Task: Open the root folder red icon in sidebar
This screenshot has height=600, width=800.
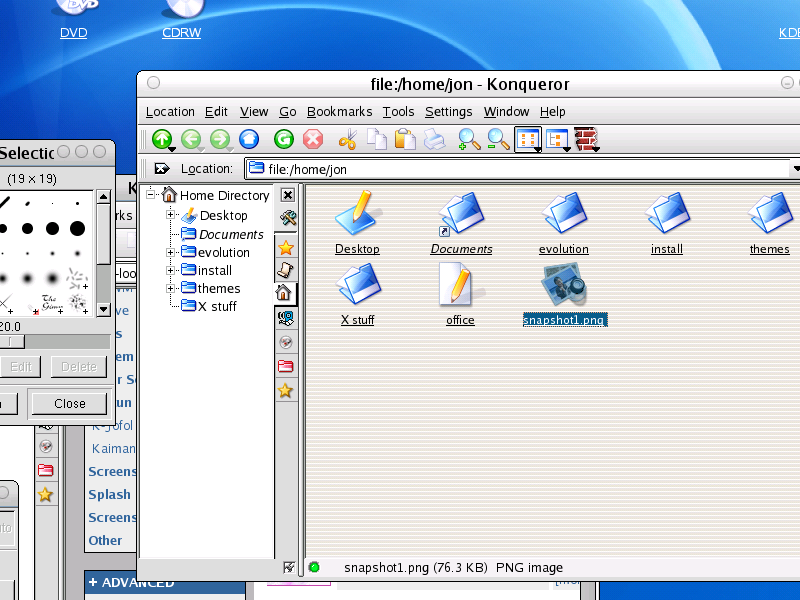Action: click(286, 366)
